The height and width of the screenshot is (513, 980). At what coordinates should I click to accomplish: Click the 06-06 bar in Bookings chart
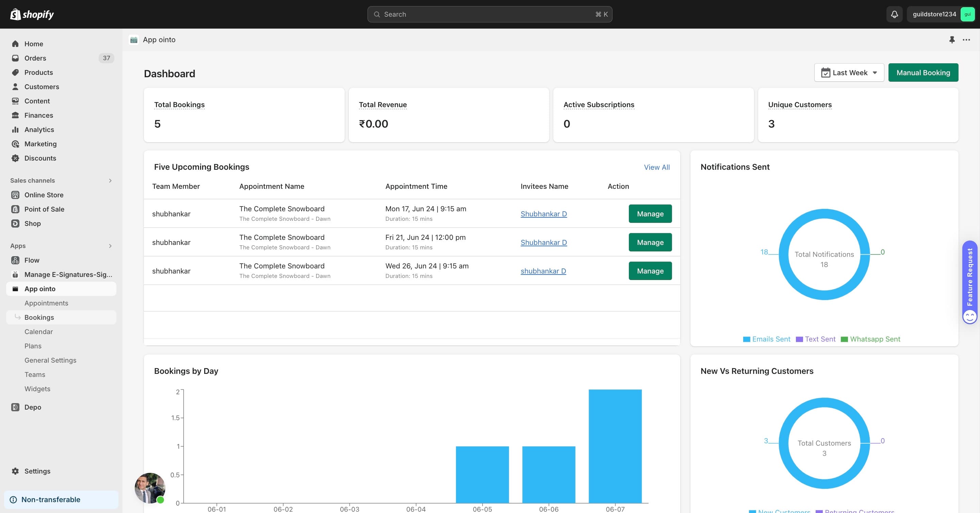(549, 475)
